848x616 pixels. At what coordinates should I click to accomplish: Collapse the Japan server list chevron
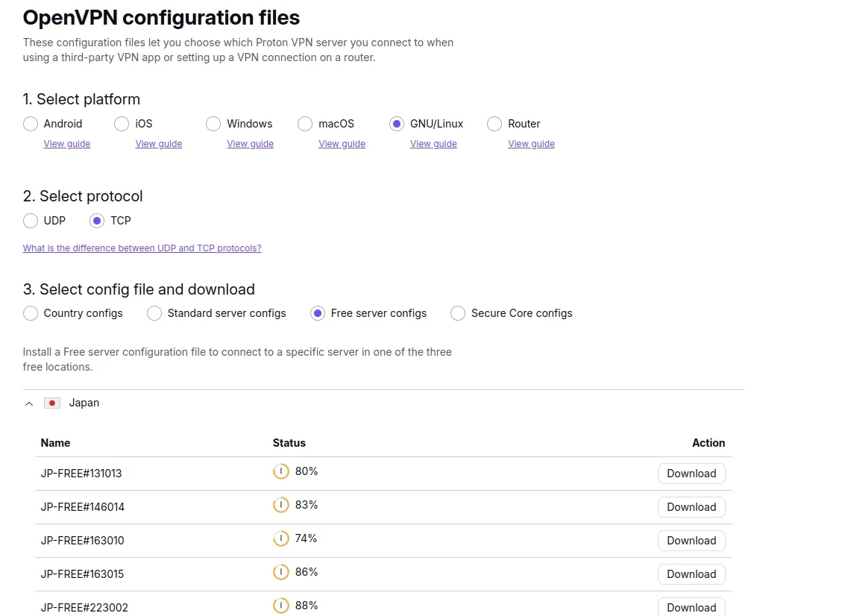coord(29,403)
